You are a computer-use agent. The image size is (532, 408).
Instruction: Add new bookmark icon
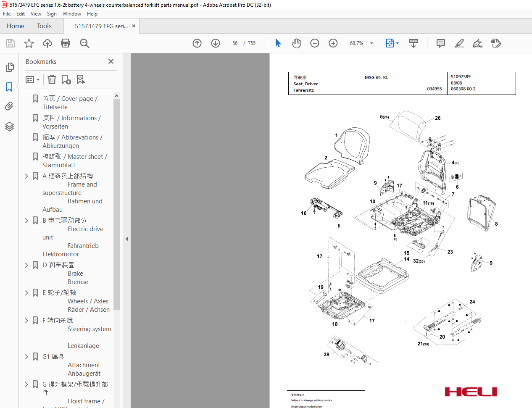point(66,79)
